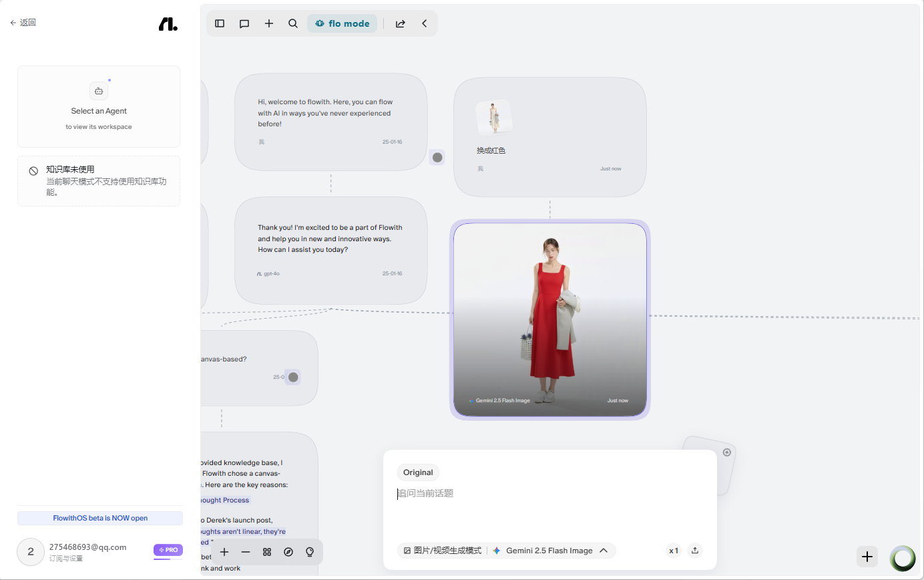Open the x1 generation count selector
The width and height of the screenshot is (924, 580).
[674, 551]
